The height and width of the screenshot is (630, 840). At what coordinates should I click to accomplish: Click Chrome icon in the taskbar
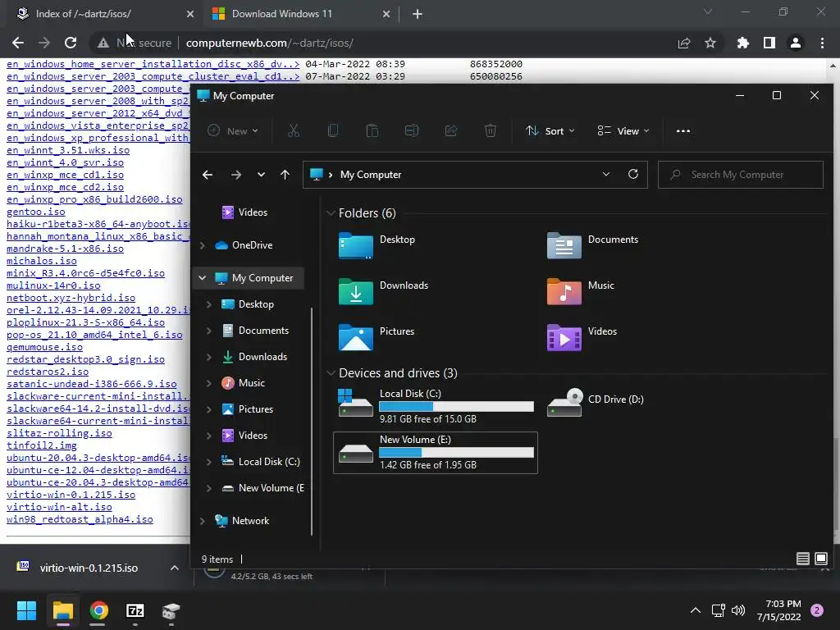click(98, 610)
